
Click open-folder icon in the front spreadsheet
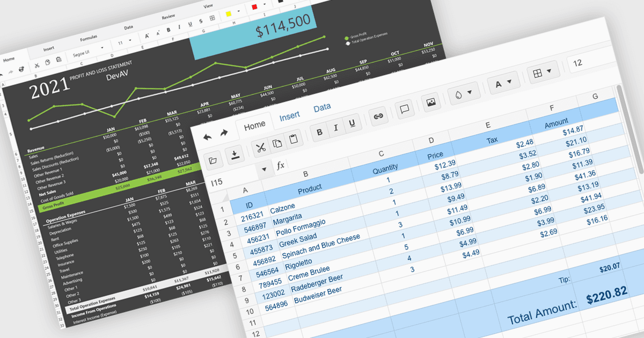point(213,160)
